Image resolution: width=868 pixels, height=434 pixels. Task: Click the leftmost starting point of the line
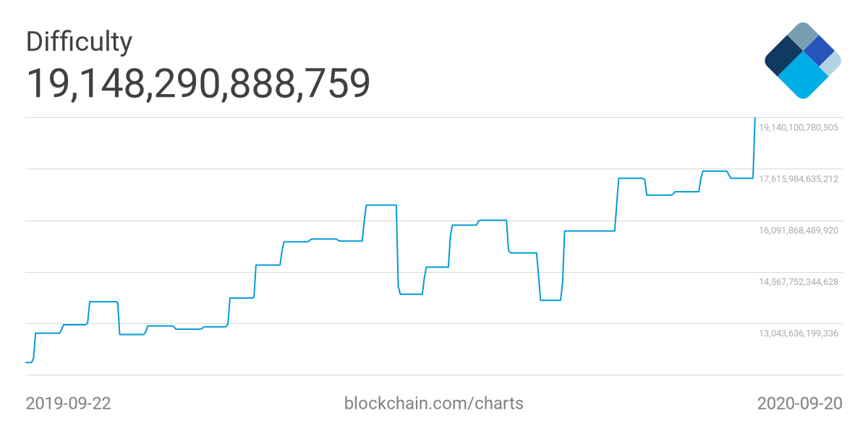pos(27,362)
